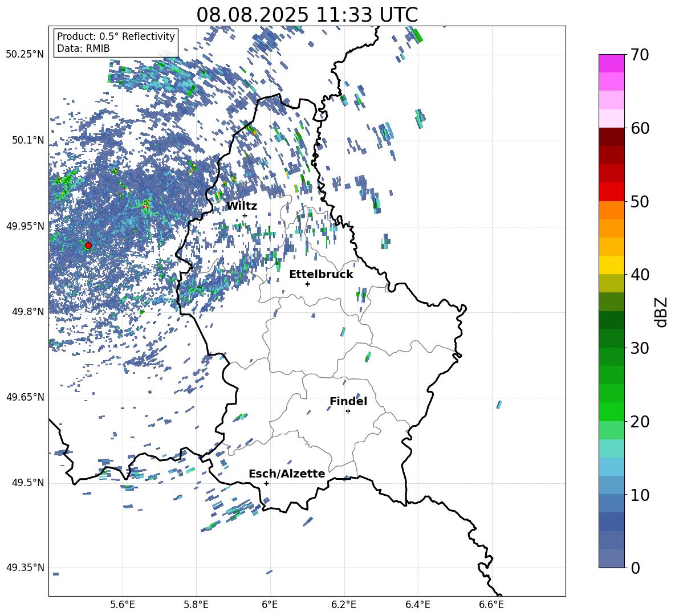Click the colorbar tick value 50

[x=640, y=202]
